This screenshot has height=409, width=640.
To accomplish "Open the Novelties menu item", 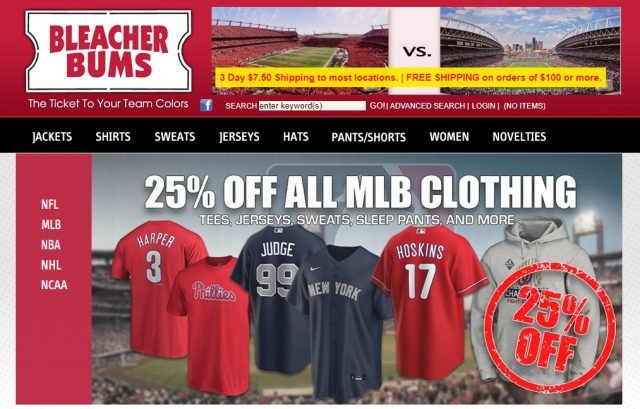I will (519, 136).
